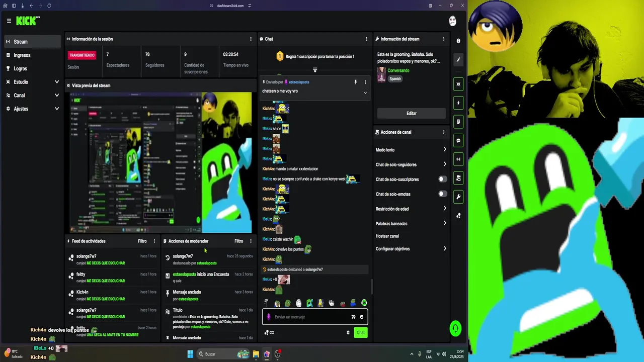Click the document widget icon in right sidebar

pyautogui.click(x=458, y=122)
